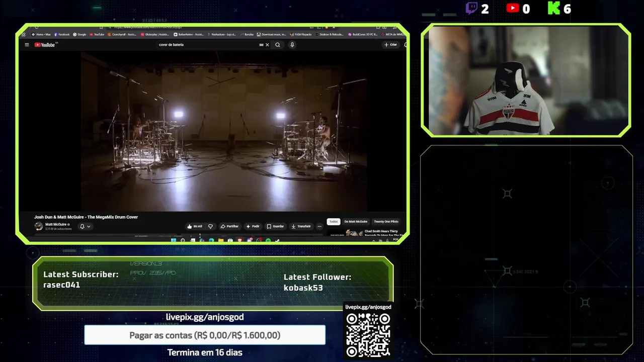Screen dimensions: 644x362
Task: Open the Skidrow & Reloaded bookmark
Action: pyautogui.click(x=331, y=34)
